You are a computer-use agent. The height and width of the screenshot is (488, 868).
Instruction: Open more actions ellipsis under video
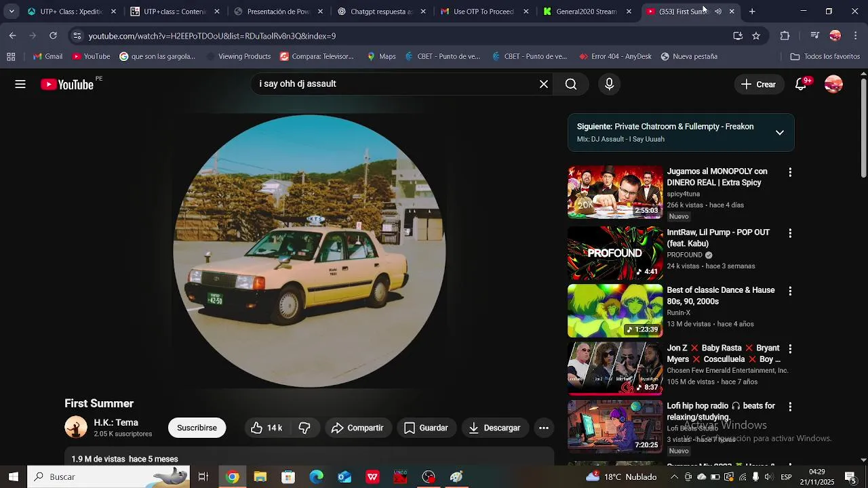[x=543, y=428]
